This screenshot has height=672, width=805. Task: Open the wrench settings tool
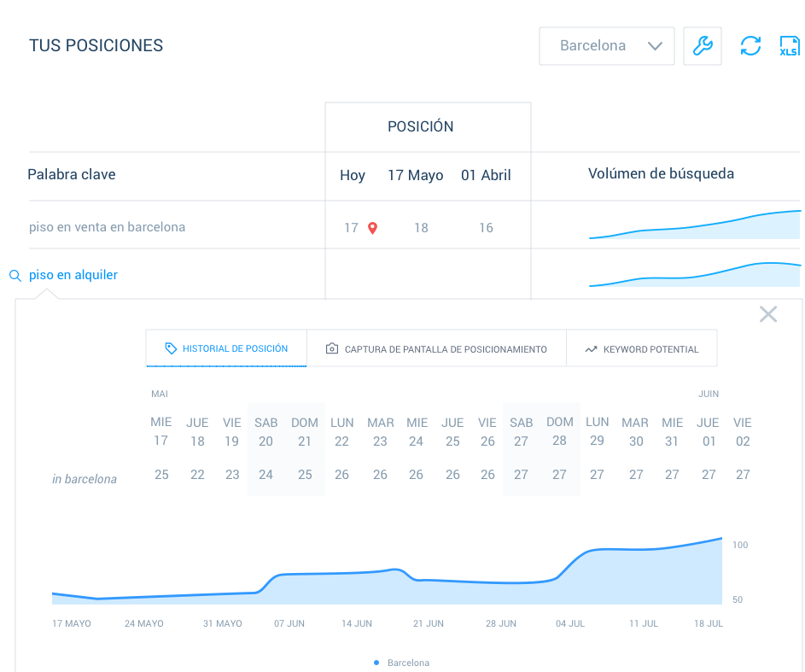click(703, 46)
